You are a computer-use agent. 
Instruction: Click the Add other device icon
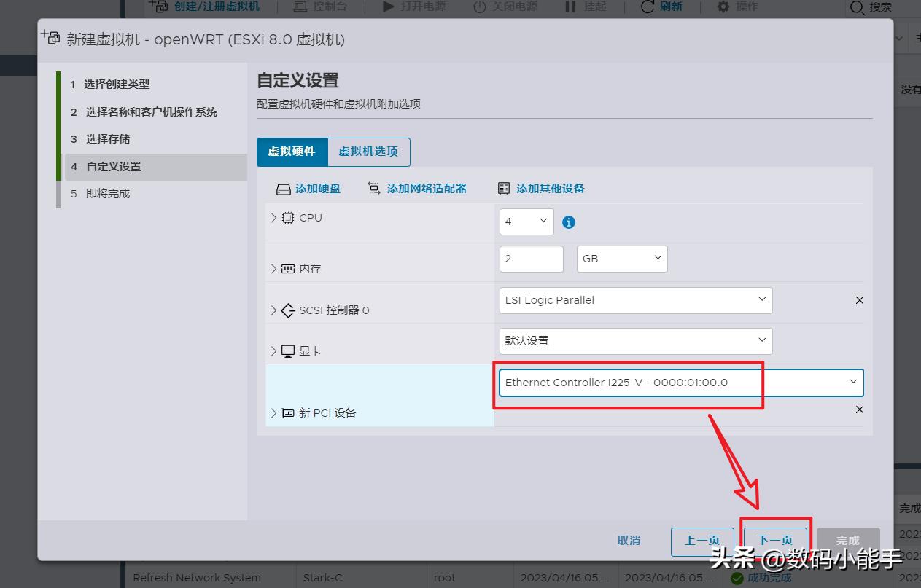click(x=504, y=189)
